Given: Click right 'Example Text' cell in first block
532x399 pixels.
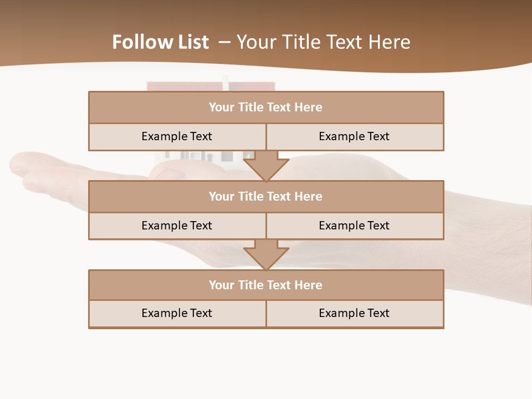Looking at the screenshot, I should click(354, 136).
